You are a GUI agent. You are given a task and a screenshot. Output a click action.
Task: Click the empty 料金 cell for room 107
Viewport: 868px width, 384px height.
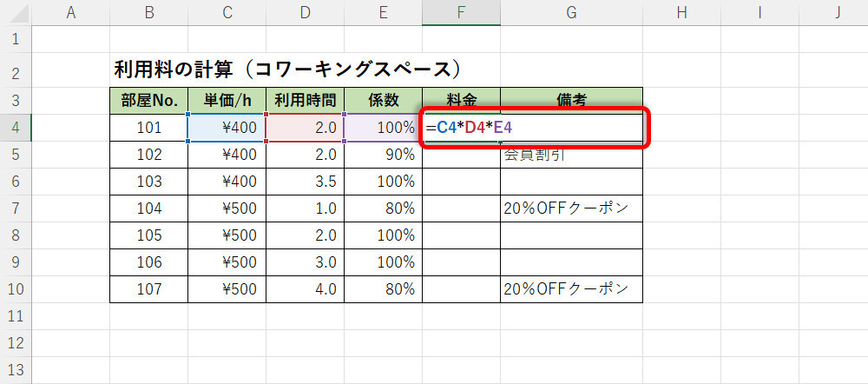coord(461,289)
